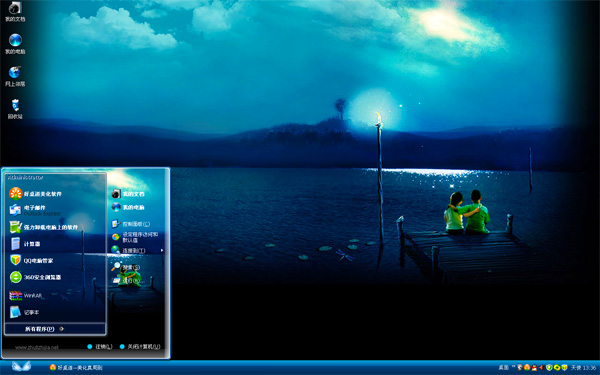Open 我的电脑 in the start menu's right column

[128, 207]
